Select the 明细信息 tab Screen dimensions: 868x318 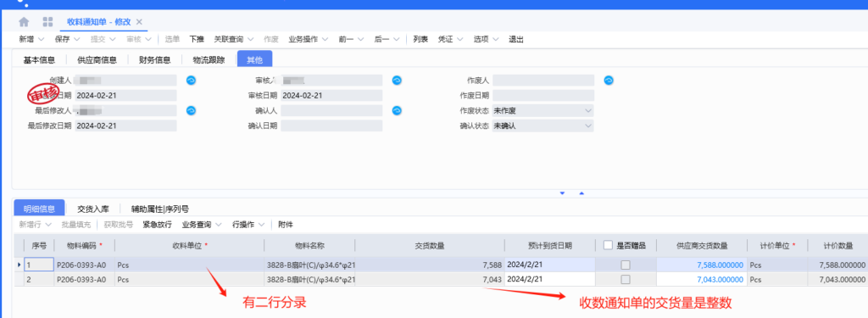(39, 209)
